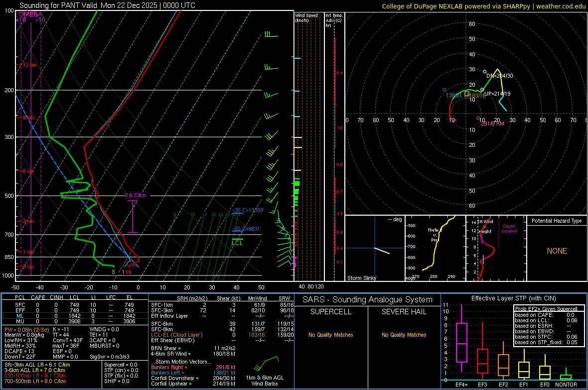This screenshot has height=390, width=588.
Task: Click the SEVERE HAIL column heading
Action: (404, 312)
